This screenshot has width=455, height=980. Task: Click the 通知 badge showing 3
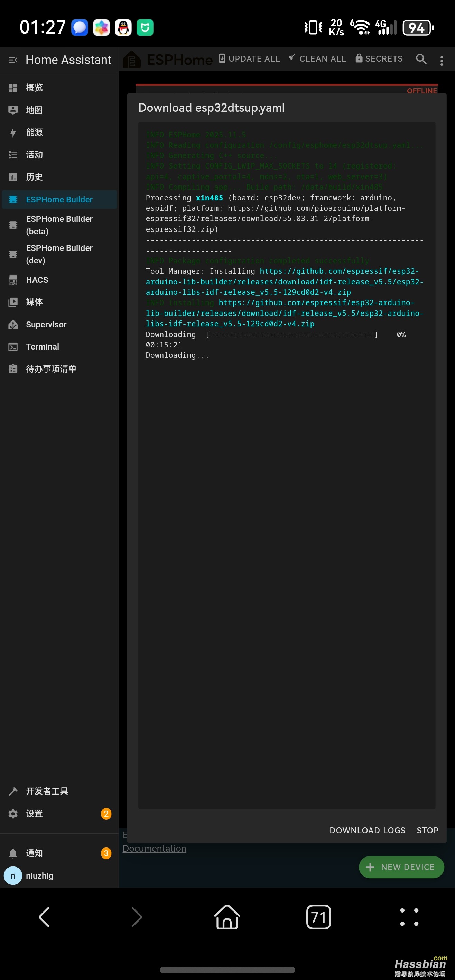pos(106,853)
